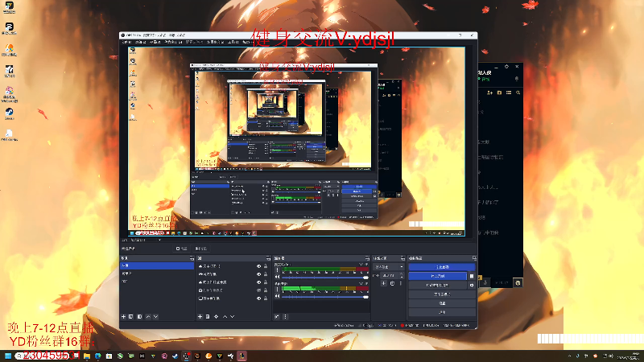Viewport: 644px width, 362px height.
Task: Show hidden system tray icons chevron
Action: (x=569, y=356)
